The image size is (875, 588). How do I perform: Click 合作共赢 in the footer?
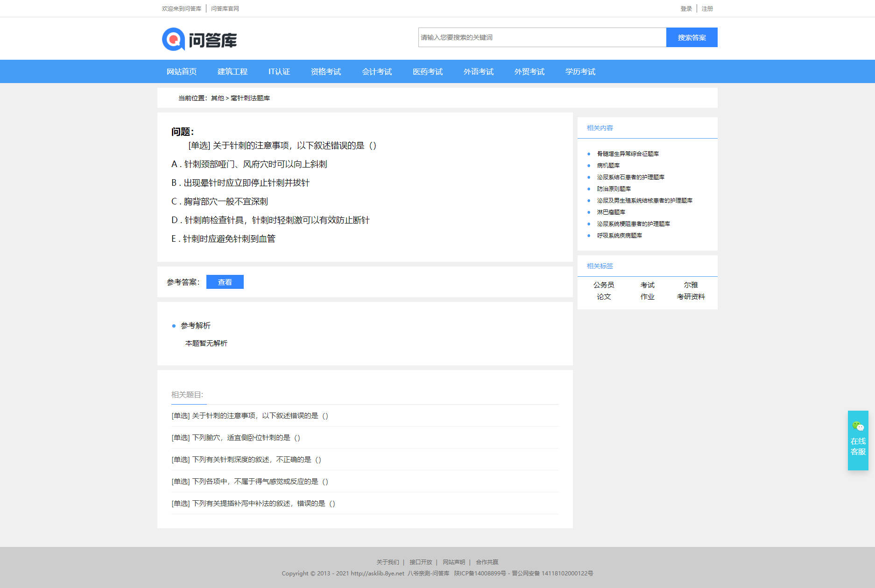[487, 562]
